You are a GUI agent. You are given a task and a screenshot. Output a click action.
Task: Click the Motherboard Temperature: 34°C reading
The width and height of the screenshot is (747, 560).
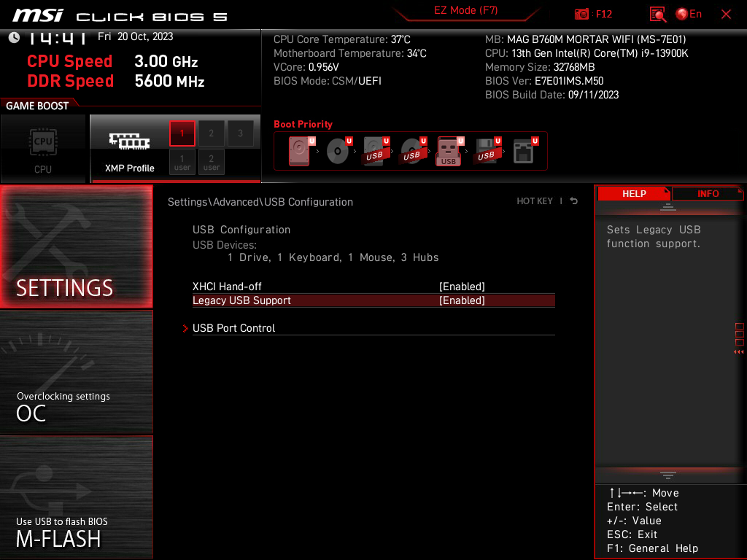pos(349,53)
